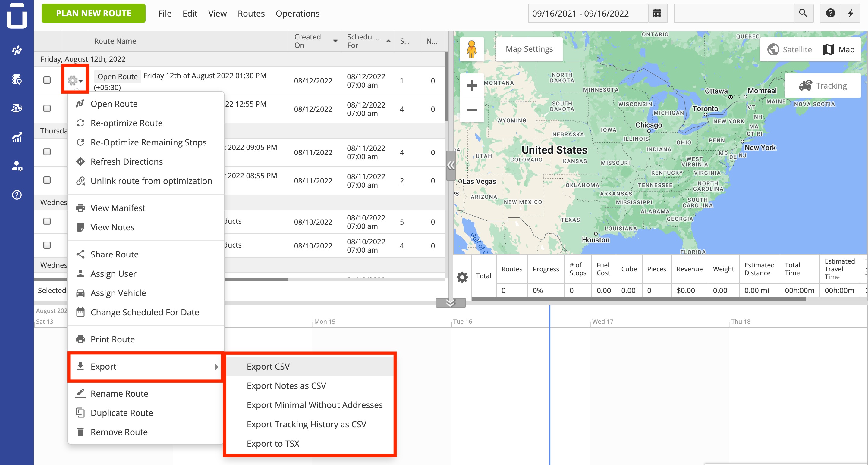Open the team users icon in sidebar
Image resolution: width=868 pixels, height=465 pixels.
[17, 108]
